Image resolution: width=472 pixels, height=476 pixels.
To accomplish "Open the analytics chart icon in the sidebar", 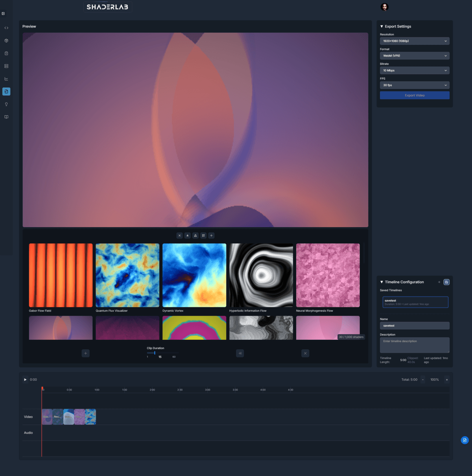I will (x=6, y=78).
